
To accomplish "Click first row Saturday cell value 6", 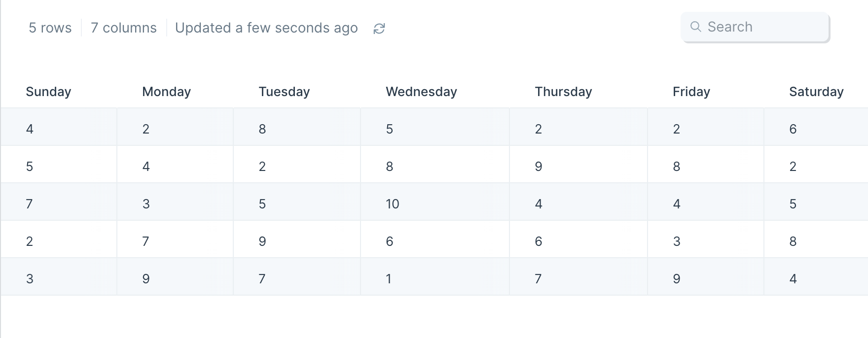I will tap(793, 129).
